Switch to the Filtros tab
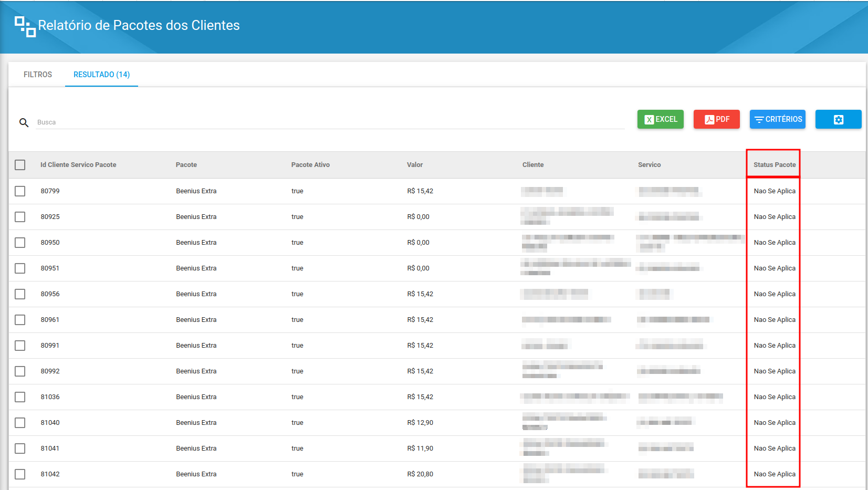The height and width of the screenshot is (490, 868). [38, 75]
